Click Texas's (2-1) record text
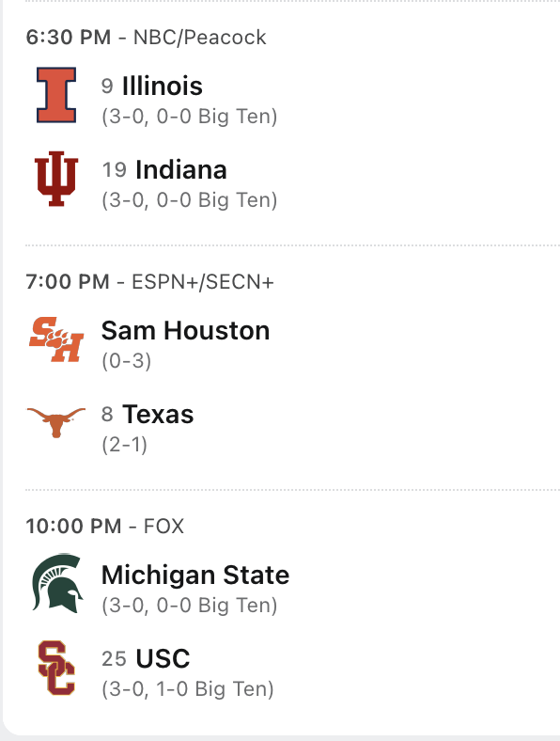This screenshot has width=560, height=741. coord(125,445)
